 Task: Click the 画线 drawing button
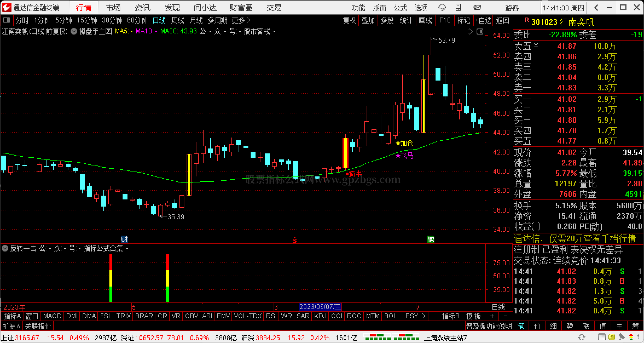(425, 20)
